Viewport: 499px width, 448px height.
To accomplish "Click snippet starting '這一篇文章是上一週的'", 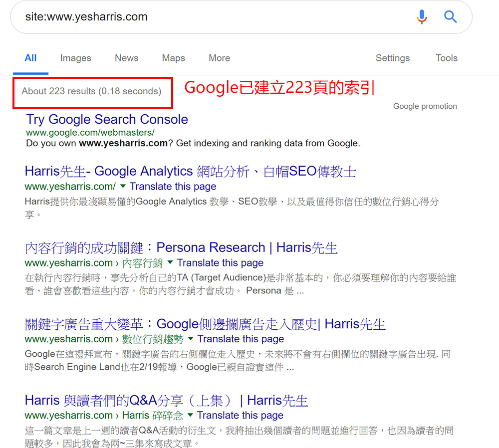I will (240, 437).
